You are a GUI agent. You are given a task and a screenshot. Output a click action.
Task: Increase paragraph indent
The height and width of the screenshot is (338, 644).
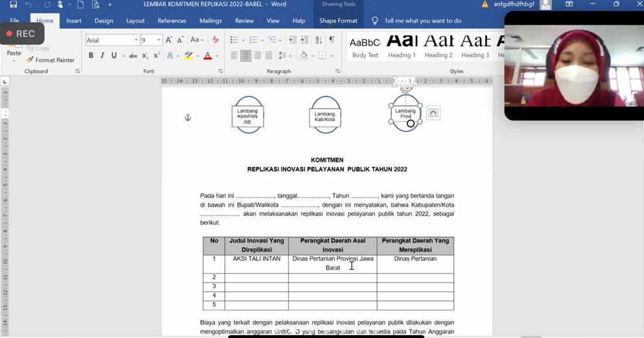304,40
